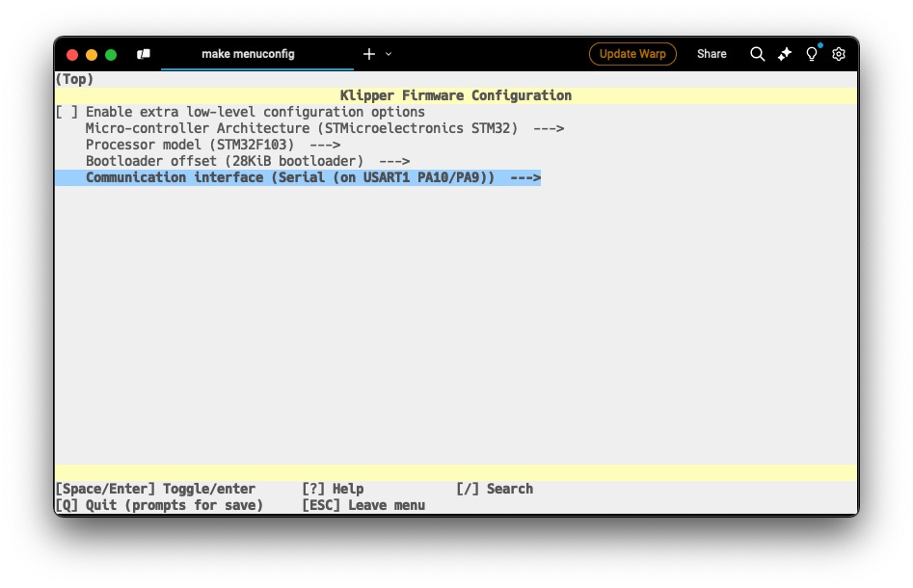The image size is (913, 588).
Task: Toggle Enable extra low-level configuration options checkbox
Action: point(67,112)
